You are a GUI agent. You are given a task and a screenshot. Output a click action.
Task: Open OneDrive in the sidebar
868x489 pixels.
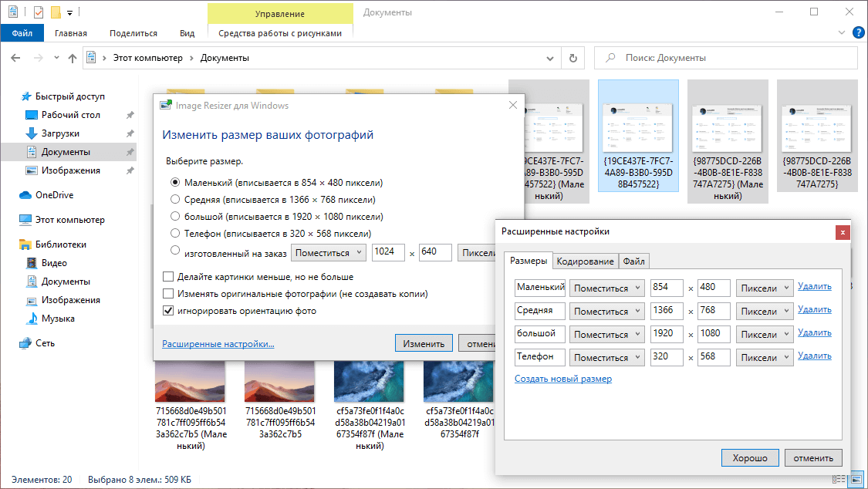53,194
